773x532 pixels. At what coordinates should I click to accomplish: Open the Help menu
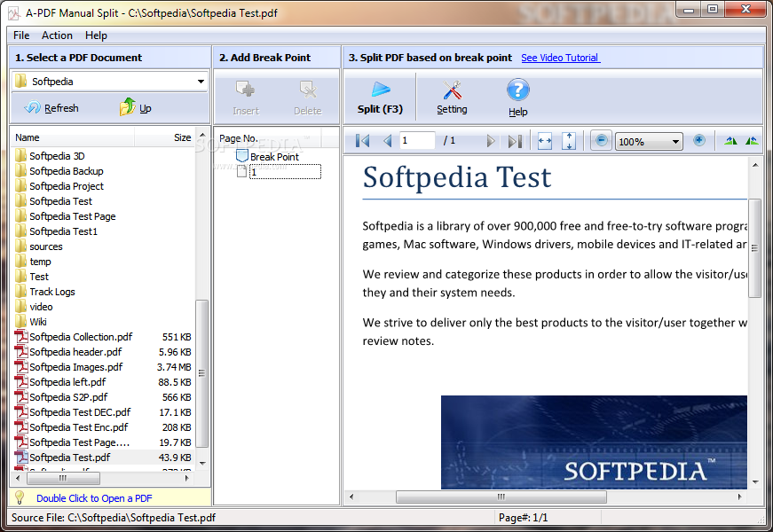[x=96, y=35]
